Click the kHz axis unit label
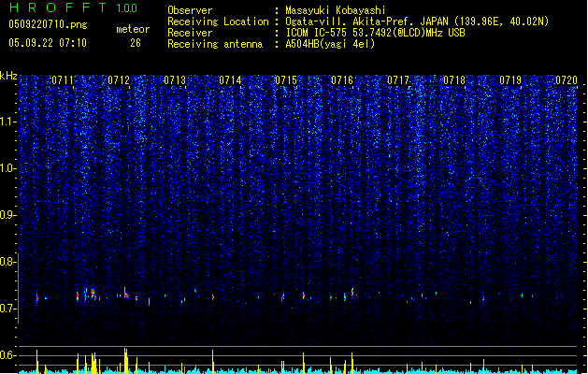Image resolution: width=588 pixels, height=374 pixels. pyautogui.click(x=8, y=76)
